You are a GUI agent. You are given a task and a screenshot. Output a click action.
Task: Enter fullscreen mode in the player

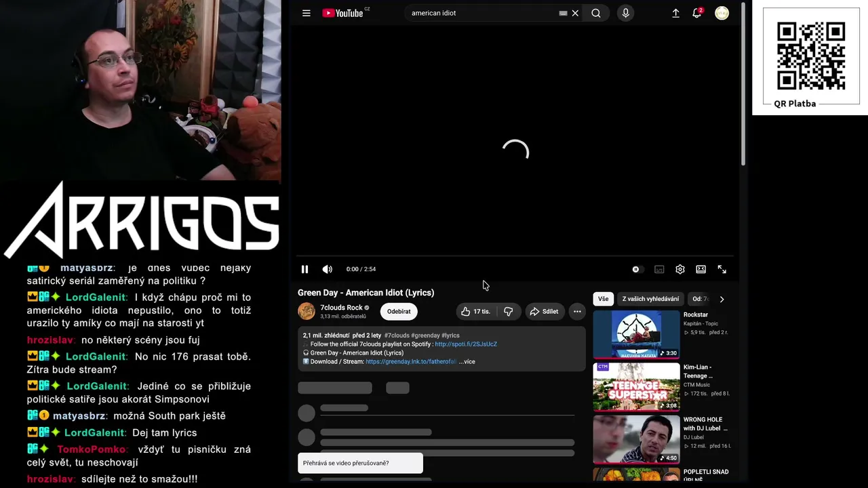[722, 269]
